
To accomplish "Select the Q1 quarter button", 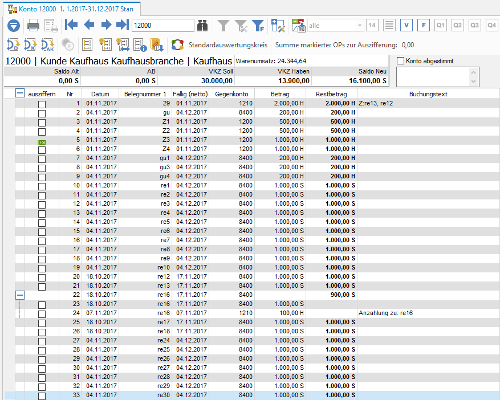I will [441, 25].
